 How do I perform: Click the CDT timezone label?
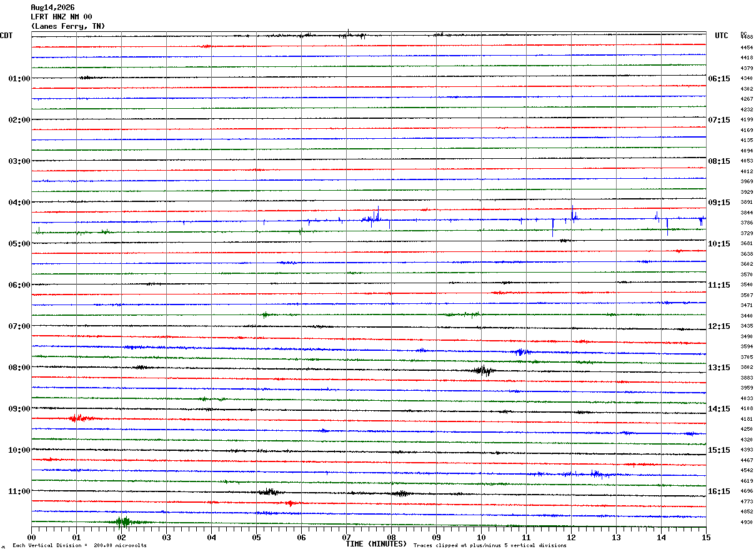pos(6,36)
